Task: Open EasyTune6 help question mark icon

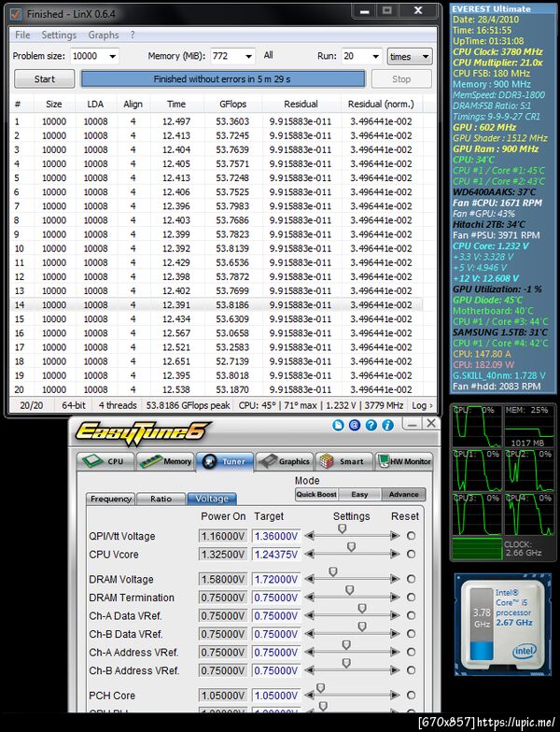Action: tap(371, 425)
